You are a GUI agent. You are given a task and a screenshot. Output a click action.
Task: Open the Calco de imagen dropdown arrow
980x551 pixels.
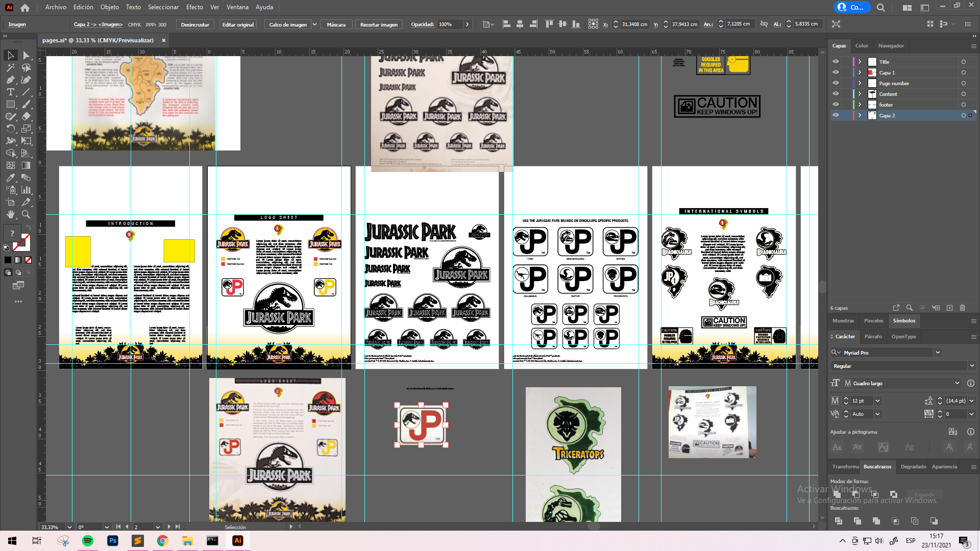(315, 24)
